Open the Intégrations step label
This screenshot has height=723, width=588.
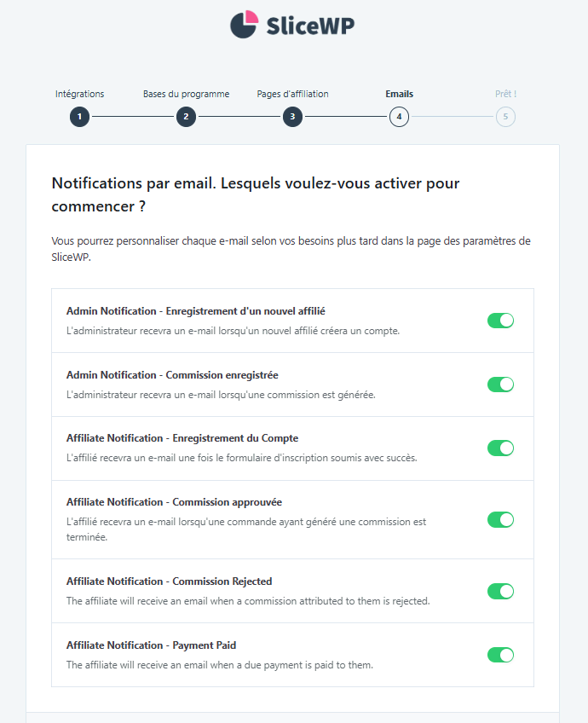click(x=79, y=94)
